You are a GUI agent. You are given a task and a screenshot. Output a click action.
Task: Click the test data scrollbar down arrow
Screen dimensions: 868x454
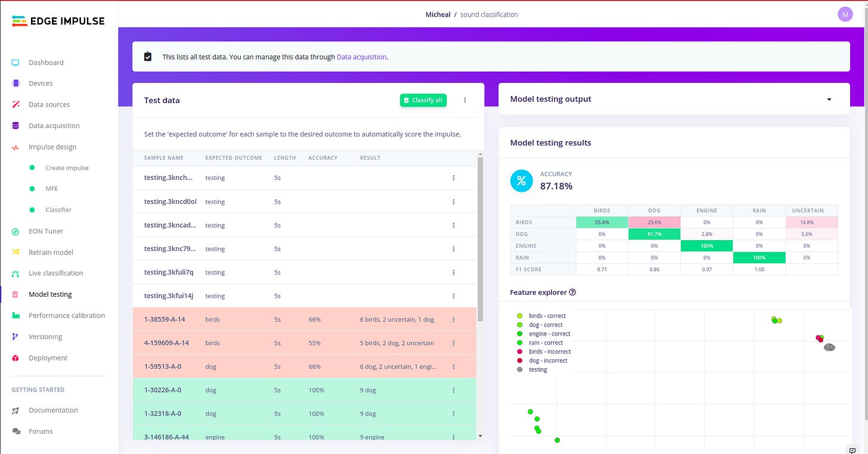[480, 436]
